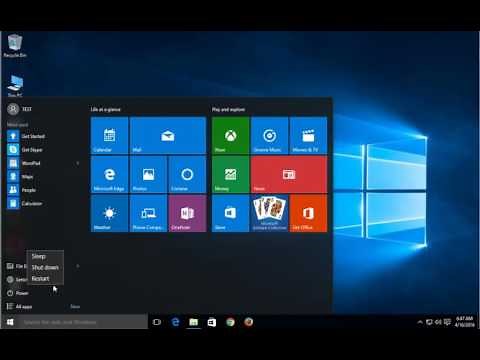Screen dimensions: 480x360
Task: Open the Money tile
Action: [230, 174]
